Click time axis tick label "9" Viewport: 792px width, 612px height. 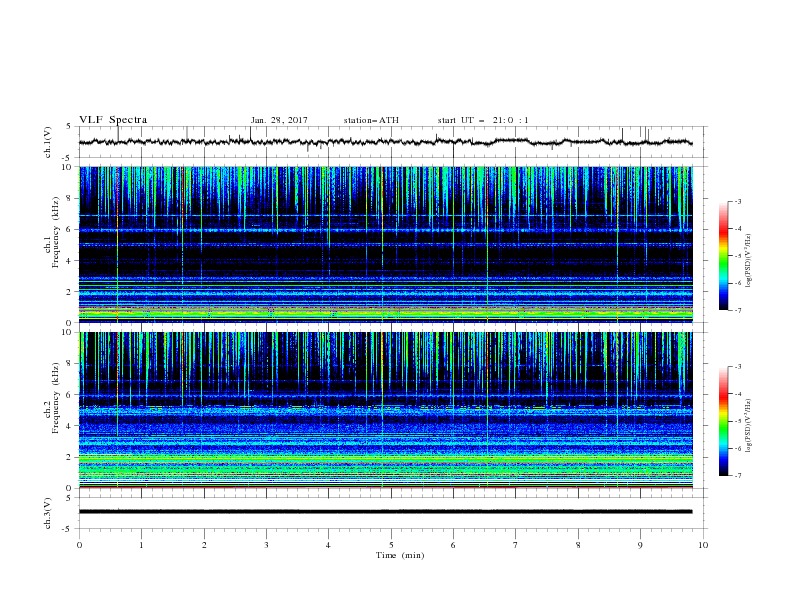point(640,545)
